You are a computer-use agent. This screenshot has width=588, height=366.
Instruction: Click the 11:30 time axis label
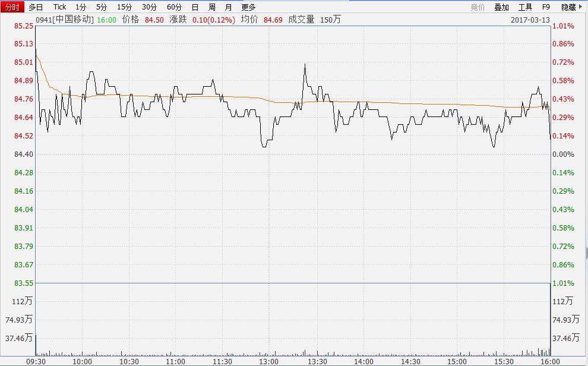coord(222,362)
